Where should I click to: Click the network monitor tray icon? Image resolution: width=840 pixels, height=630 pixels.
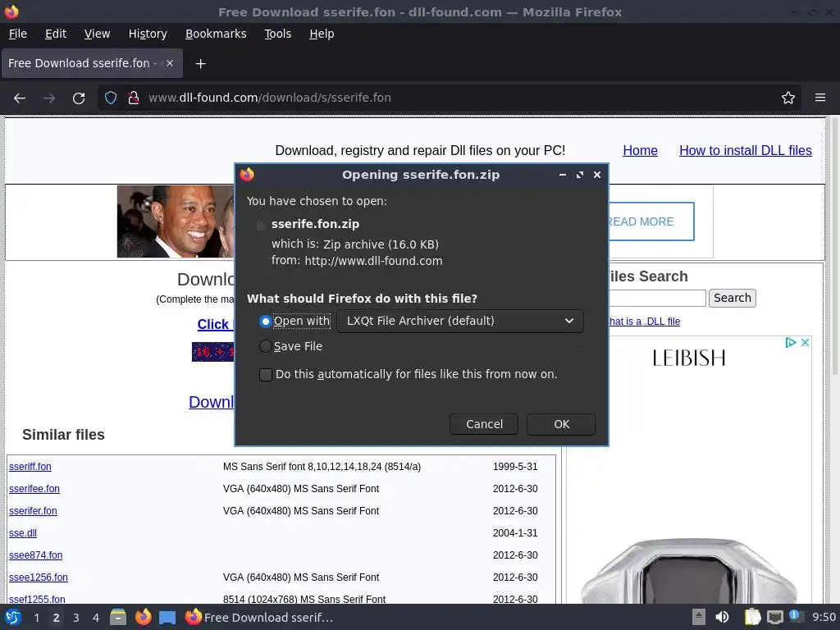click(x=774, y=617)
